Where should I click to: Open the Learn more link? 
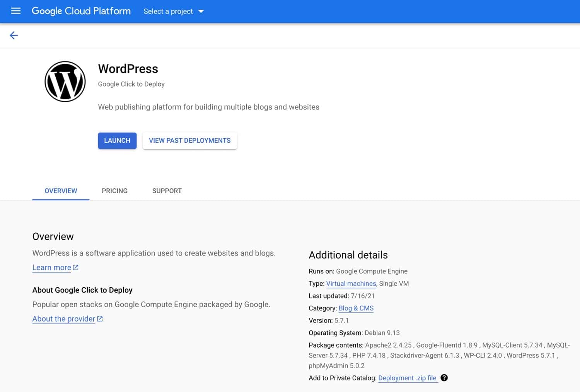pyautogui.click(x=51, y=267)
